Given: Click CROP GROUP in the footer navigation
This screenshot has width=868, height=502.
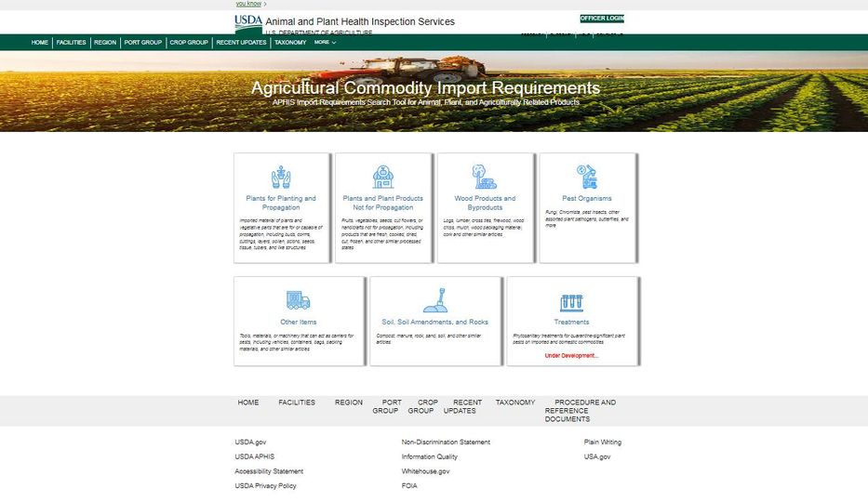Looking at the screenshot, I should point(423,406).
